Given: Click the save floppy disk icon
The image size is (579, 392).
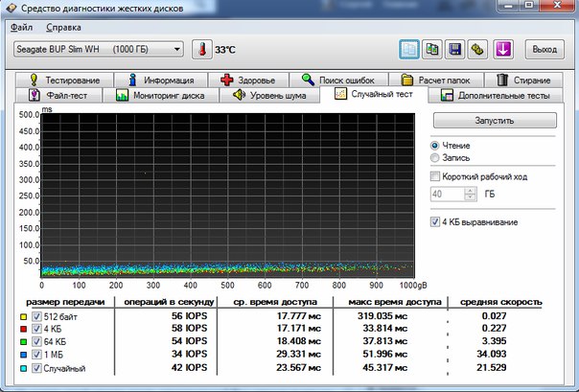Looking at the screenshot, I should click(455, 49).
